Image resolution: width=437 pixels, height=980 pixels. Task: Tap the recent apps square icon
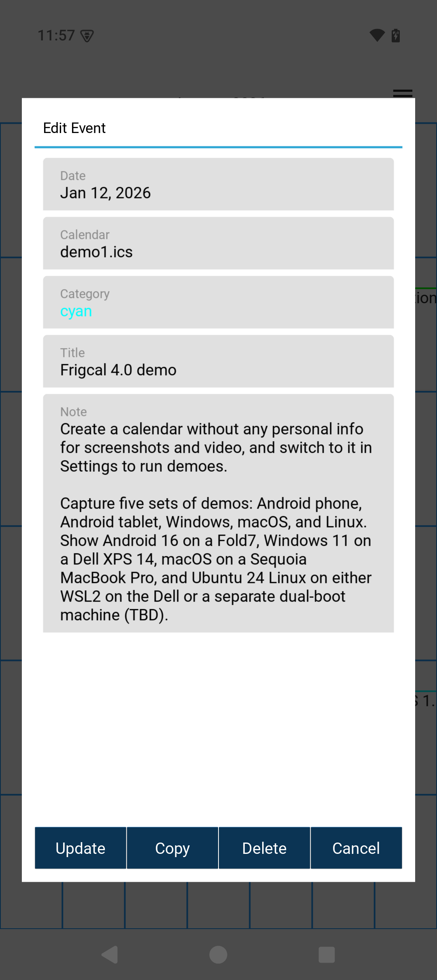point(327,955)
